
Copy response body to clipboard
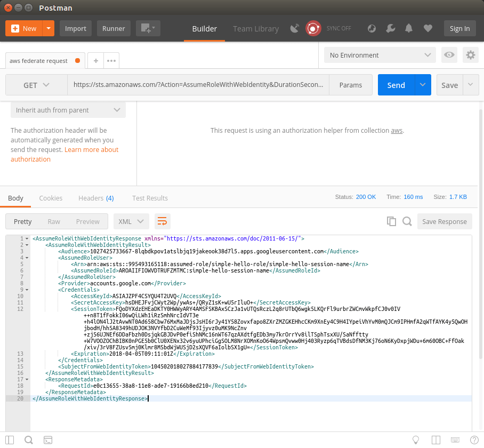391,221
